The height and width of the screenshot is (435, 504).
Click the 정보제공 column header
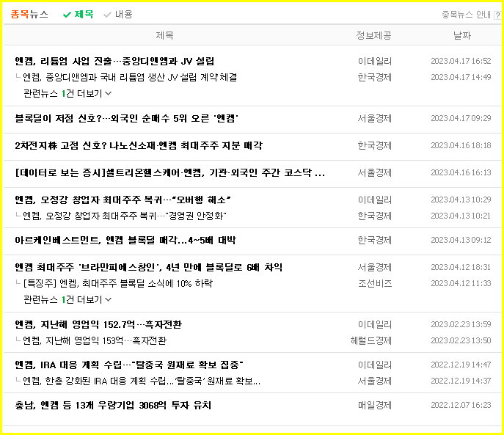point(374,35)
